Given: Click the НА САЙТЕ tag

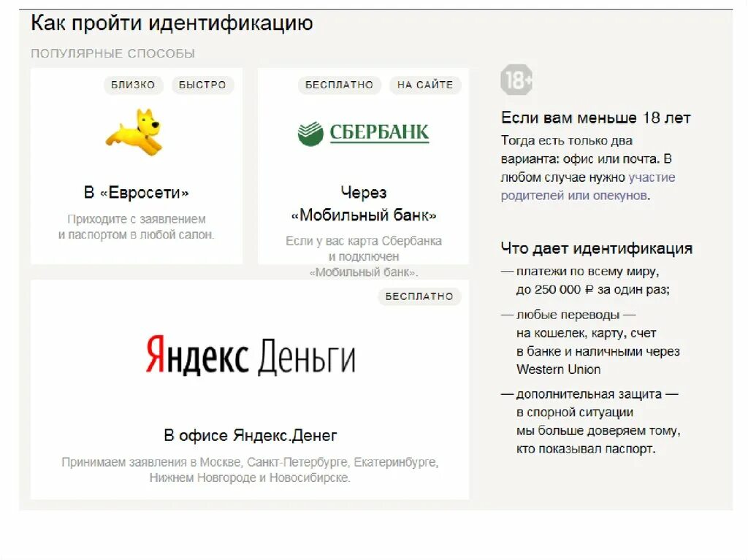Looking at the screenshot, I should click(x=425, y=85).
